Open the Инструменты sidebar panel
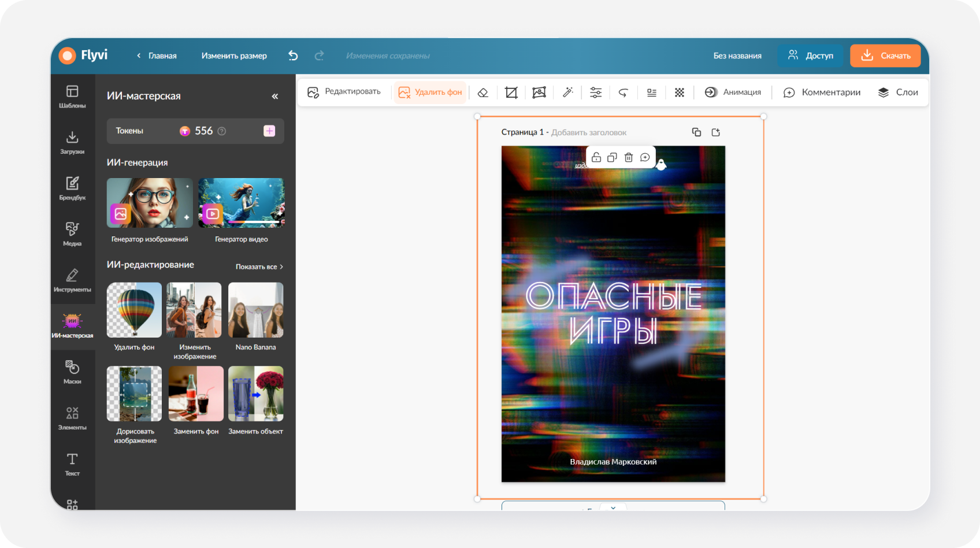The height and width of the screenshot is (548, 980). pos(72,280)
